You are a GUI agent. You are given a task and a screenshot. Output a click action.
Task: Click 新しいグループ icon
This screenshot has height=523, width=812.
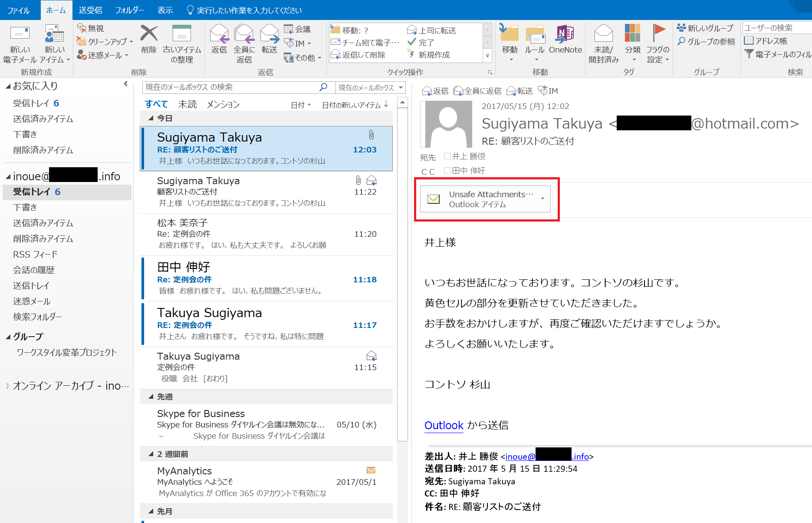(x=681, y=28)
